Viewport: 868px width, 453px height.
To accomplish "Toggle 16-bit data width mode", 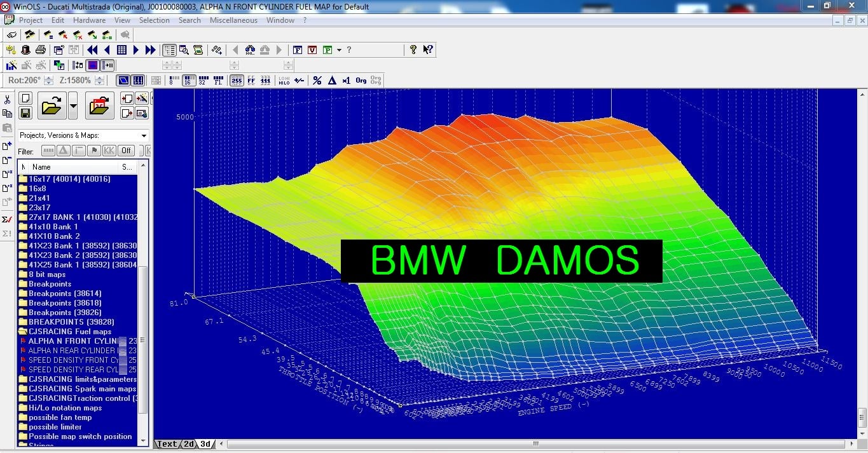I will pyautogui.click(x=188, y=81).
